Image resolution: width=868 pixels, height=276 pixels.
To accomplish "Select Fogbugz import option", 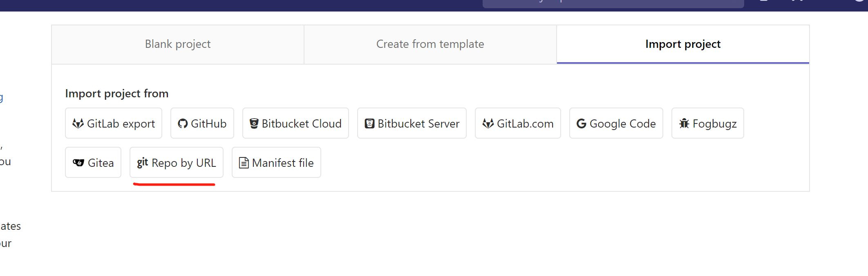I will click(x=708, y=123).
